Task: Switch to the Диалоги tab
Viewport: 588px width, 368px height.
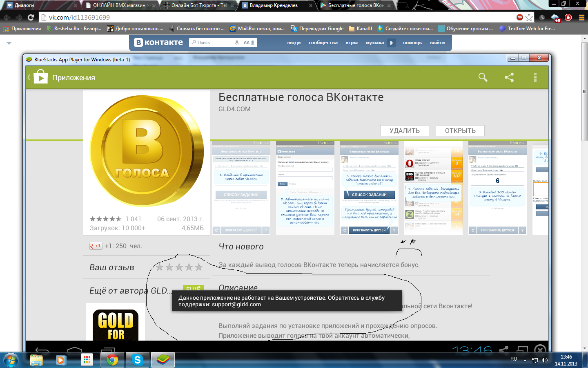Action: tap(40, 5)
